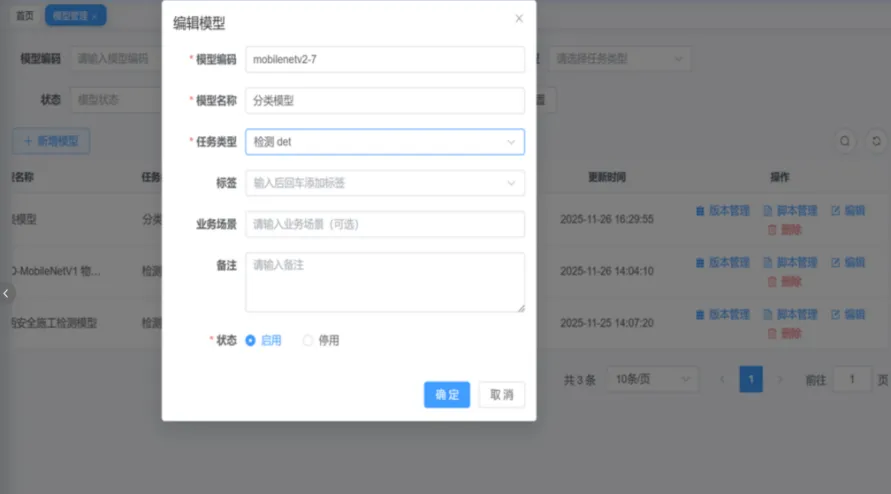Screen dimensions: 891x494
Task: Click 编辑 for the 14:04:10 row
Action: (x=848, y=263)
